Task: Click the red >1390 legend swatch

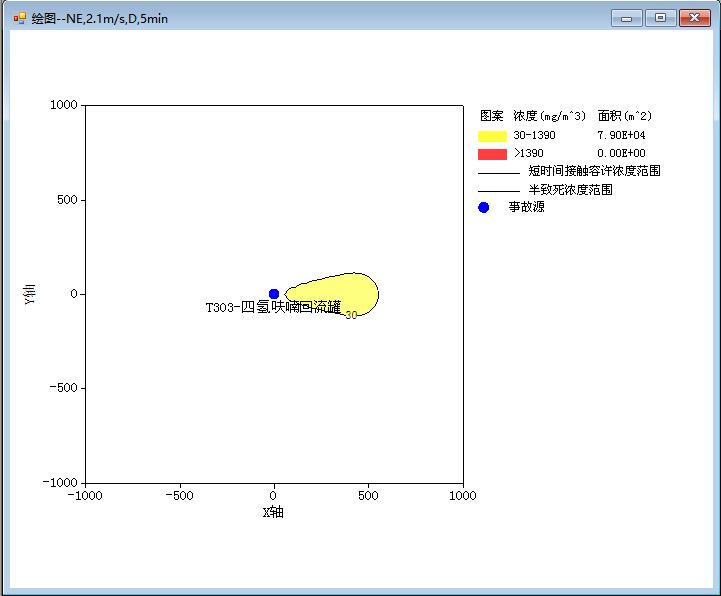Action: click(x=492, y=154)
